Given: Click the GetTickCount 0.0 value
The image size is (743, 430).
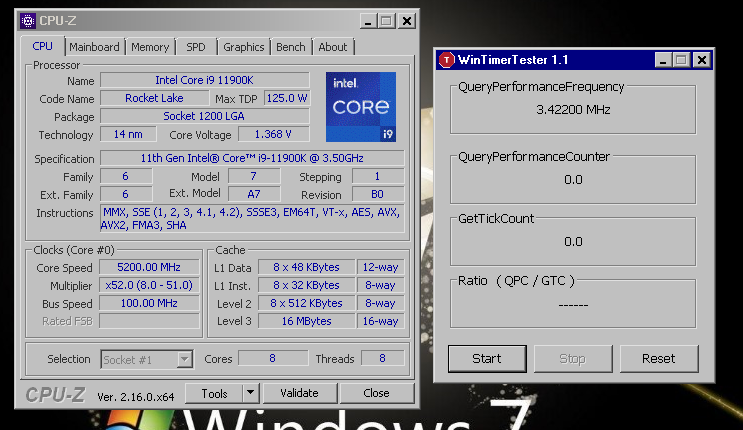Looking at the screenshot, I should (573, 242).
